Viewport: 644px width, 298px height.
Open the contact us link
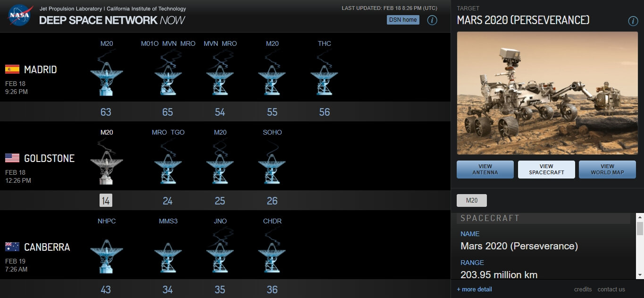pos(611,289)
